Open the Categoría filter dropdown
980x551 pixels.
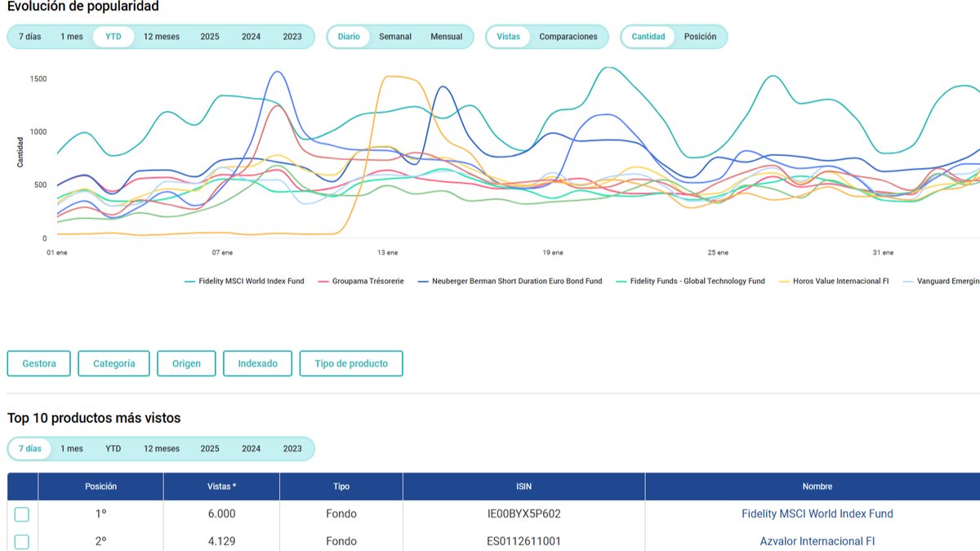click(114, 363)
